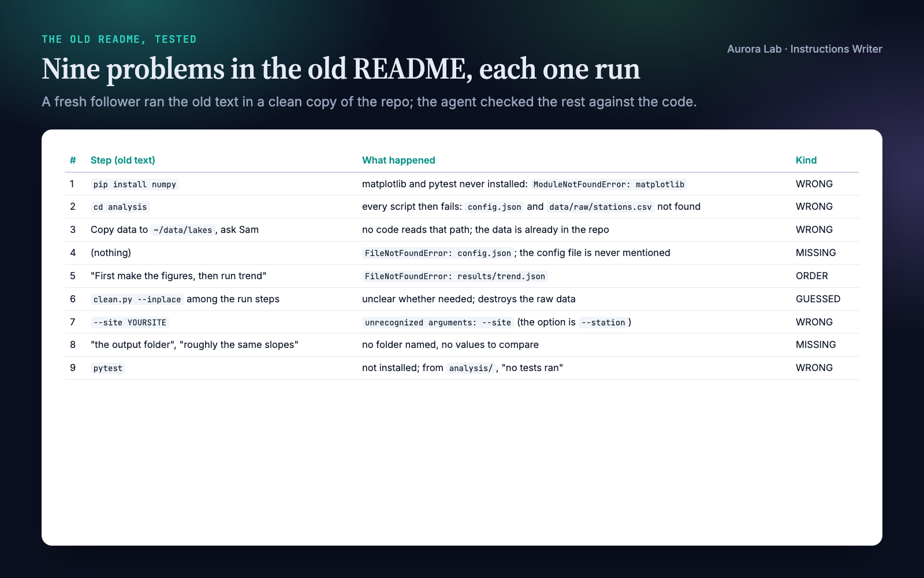Click 'FileNotFoundError: results/trend.json' error code
The image size is (924, 578).
point(455,276)
